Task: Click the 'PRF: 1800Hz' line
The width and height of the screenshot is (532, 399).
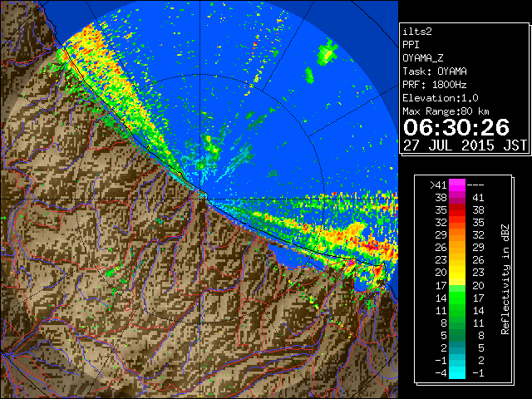Action: [x=435, y=85]
